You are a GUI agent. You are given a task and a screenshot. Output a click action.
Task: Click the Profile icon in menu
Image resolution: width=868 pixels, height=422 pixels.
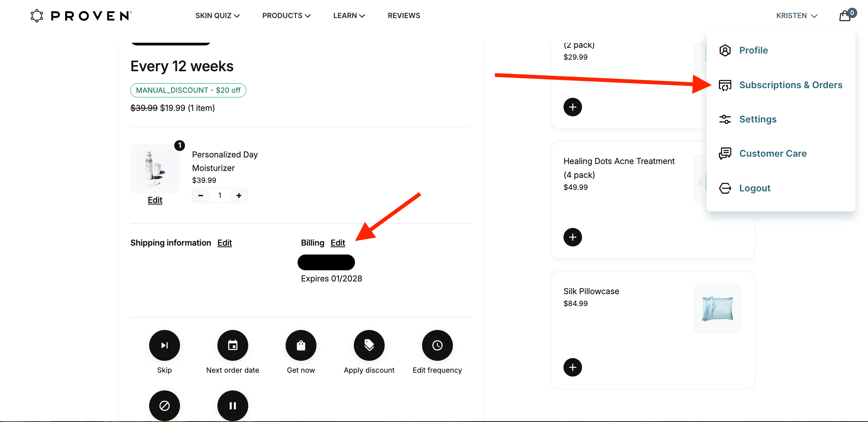click(725, 50)
